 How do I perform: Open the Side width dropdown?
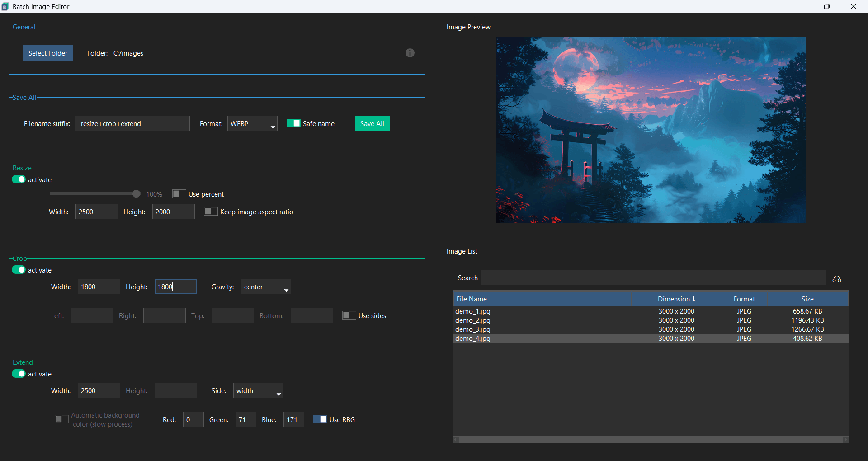click(258, 390)
